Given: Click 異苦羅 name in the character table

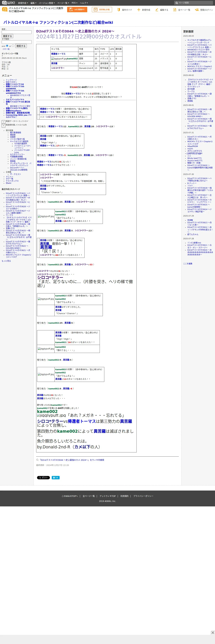Looking at the screenshot, I should 54,64.
